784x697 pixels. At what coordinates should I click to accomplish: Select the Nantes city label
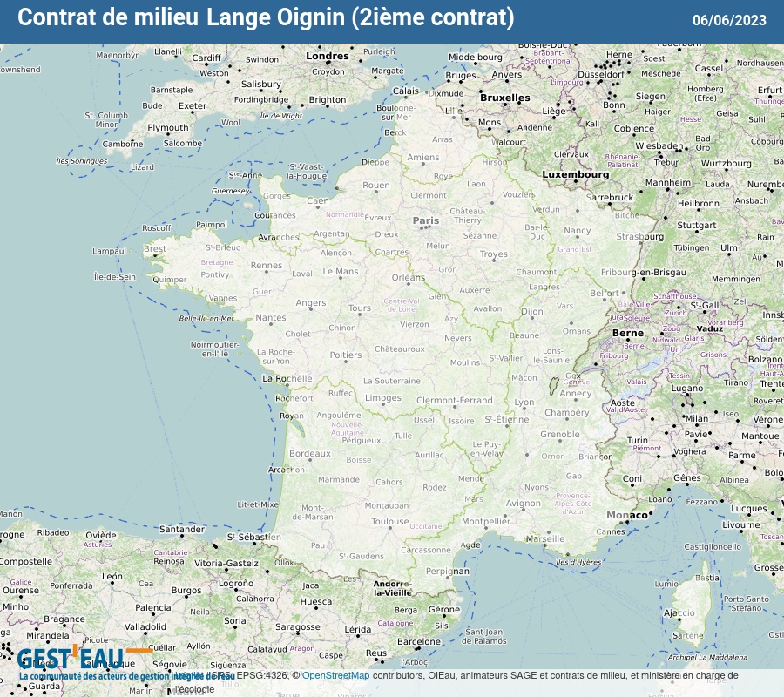tap(270, 318)
